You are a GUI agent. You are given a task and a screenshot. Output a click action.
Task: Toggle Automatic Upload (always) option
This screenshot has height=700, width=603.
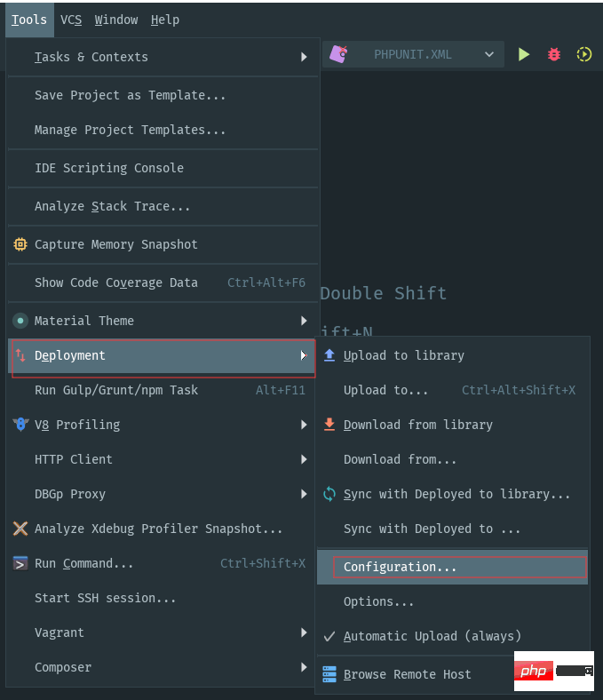pos(453,636)
